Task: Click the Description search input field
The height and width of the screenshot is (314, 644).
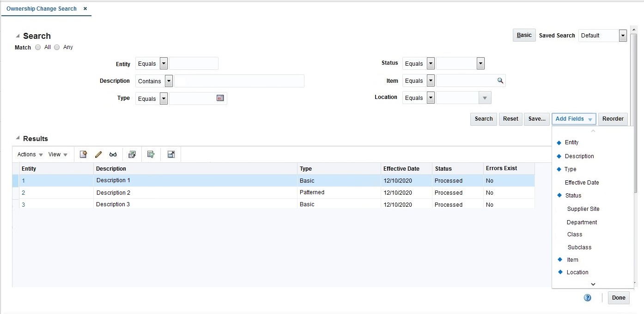Action: (240, 81)
